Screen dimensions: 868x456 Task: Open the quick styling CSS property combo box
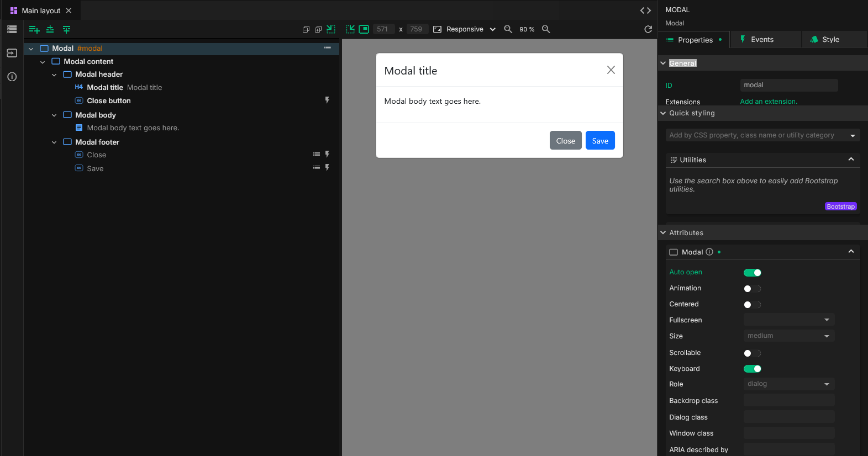[x=762, y=135]
